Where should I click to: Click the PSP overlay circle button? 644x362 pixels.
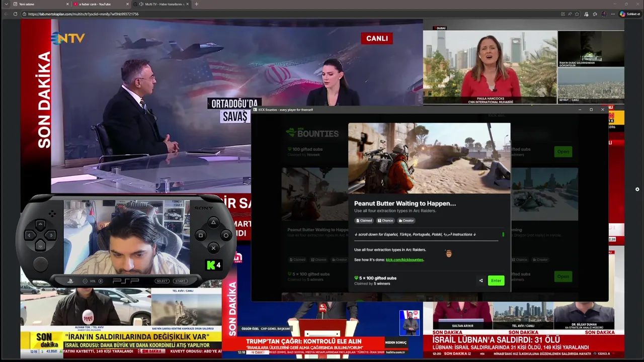[x=226, y=235]
